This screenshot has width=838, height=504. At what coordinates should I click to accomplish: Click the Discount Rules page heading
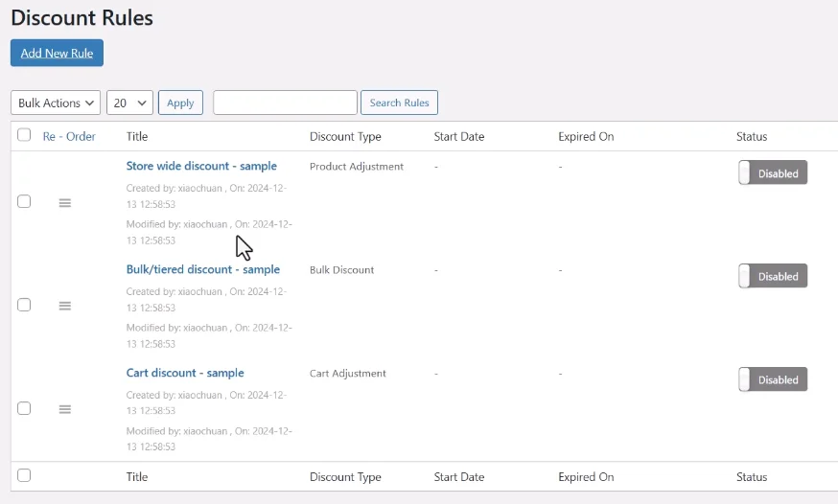coord(81,17)
